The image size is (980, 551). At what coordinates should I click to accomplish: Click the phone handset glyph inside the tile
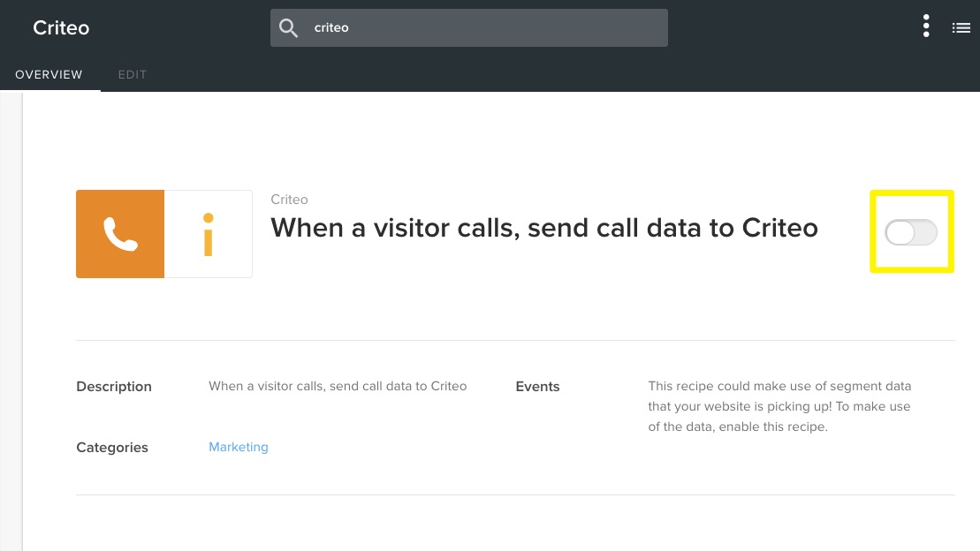coord(120,233)
